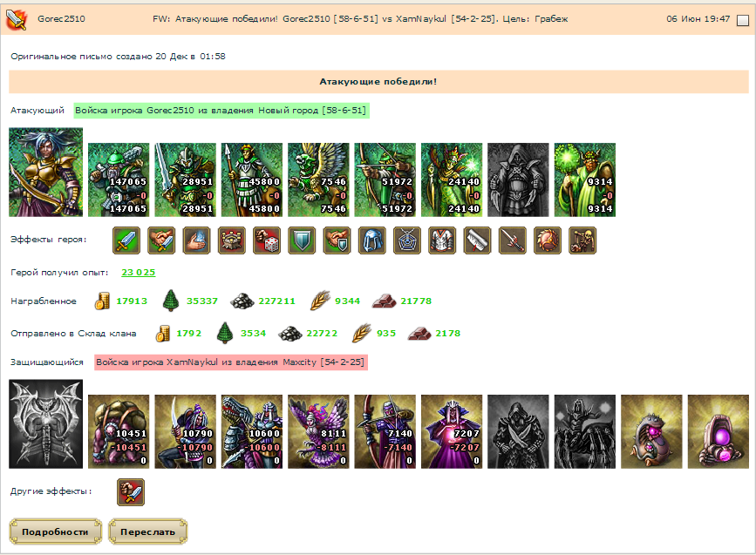The image size is (756, 555).
Task: Select the circular saw blade effect icon
Action: point(548,240)
